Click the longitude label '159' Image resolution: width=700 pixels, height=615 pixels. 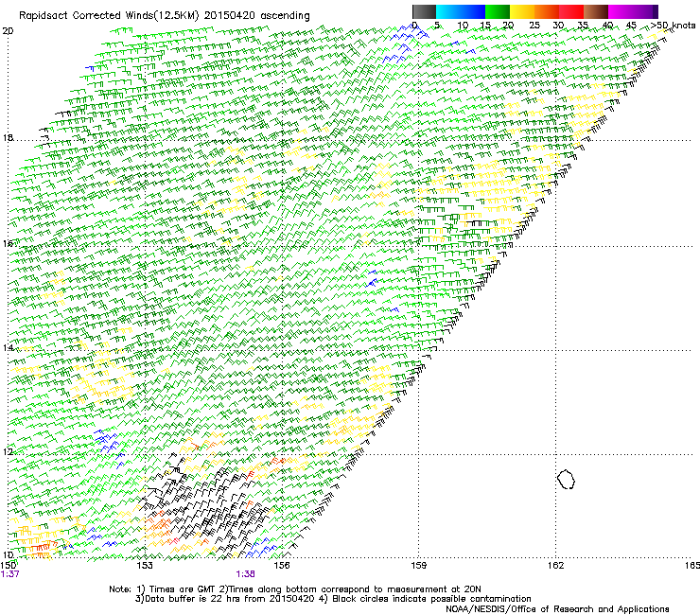[419, 566]
